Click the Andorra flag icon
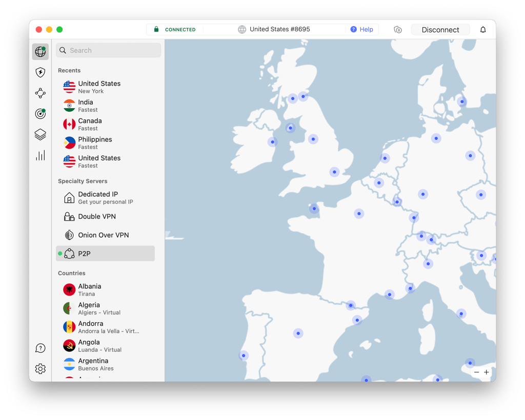 (69, 327)
